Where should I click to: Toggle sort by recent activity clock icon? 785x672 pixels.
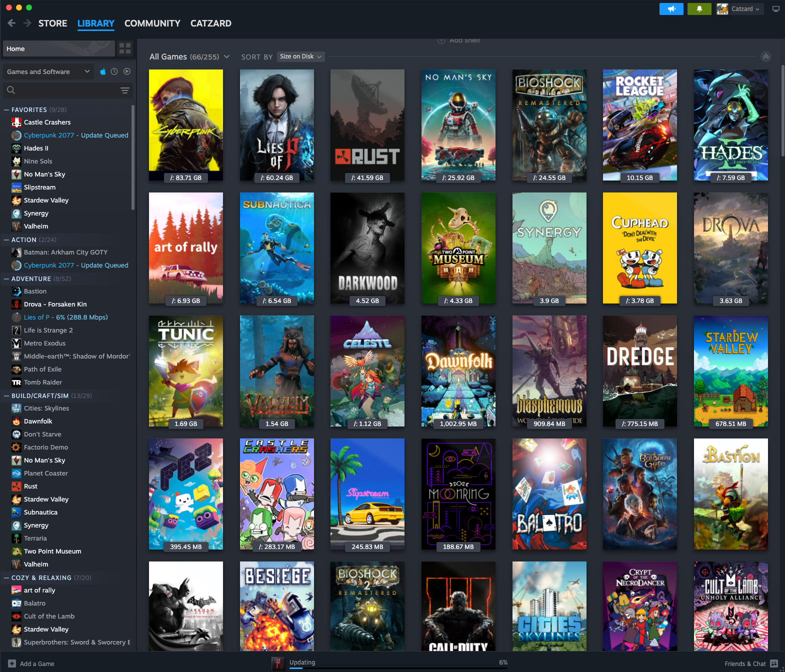pos(114,71)
